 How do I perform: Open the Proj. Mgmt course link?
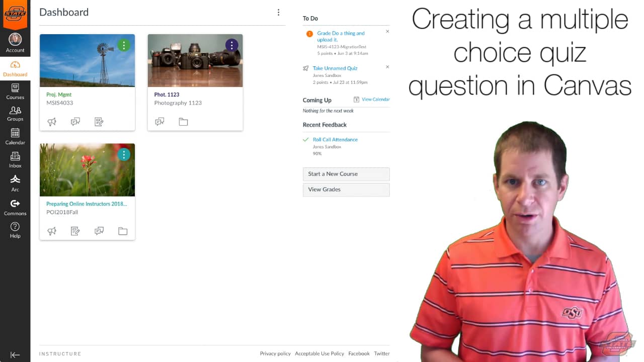[x=59, y=95]
